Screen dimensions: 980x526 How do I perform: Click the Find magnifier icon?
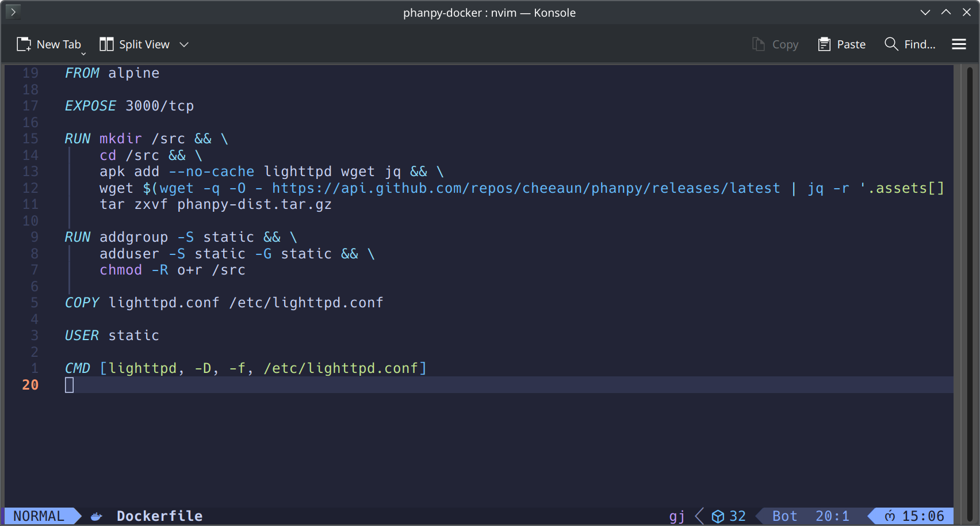click(891, 44)
